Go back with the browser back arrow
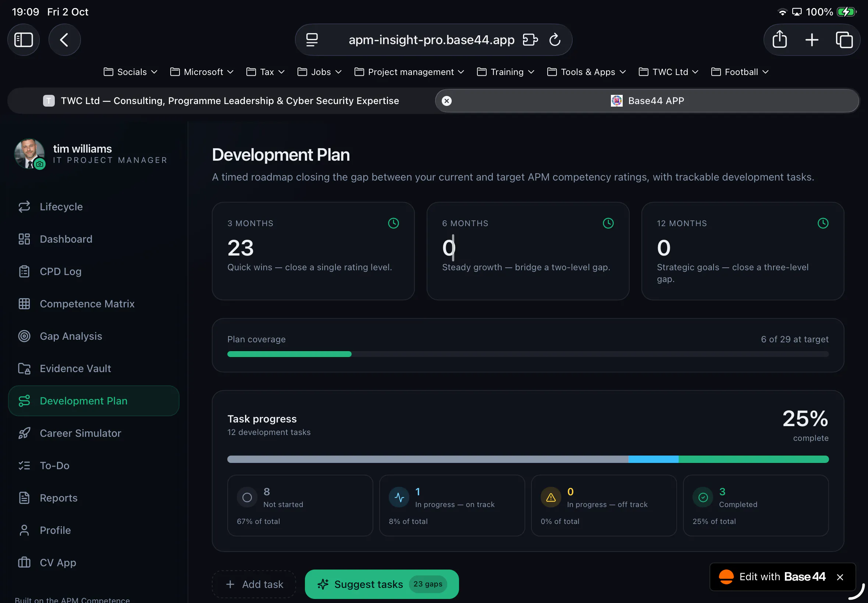Screen dimensions: 868x603 pos(64,40)
